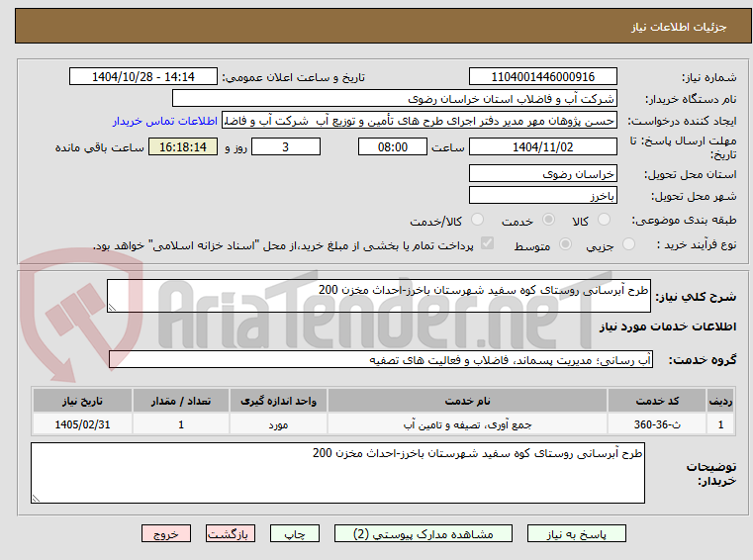Image resolution: width=753 pixels, height=560 pixels.
Task: Open اطلاعات تماس خریدار link
Action: pyautogui.click(x=165, y=121)
